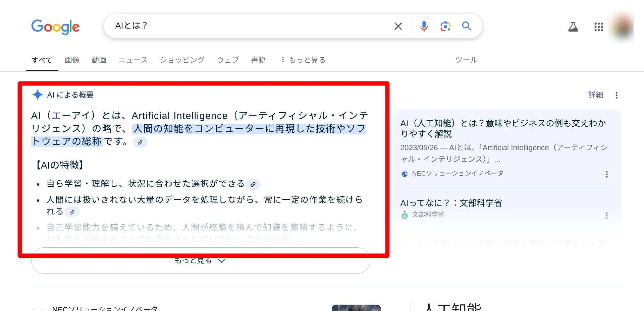644x311 pixels.
Task: Open the NEC article AI（人工知能）とは？
Action: 503,128
